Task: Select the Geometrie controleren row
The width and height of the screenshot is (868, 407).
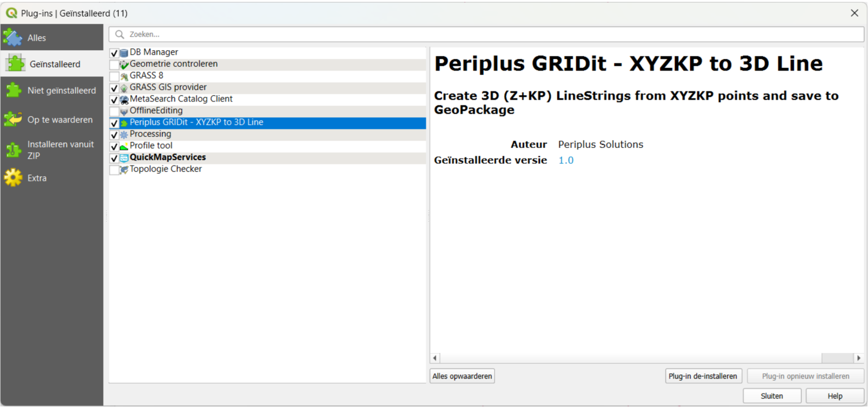Action: (268, 64)
